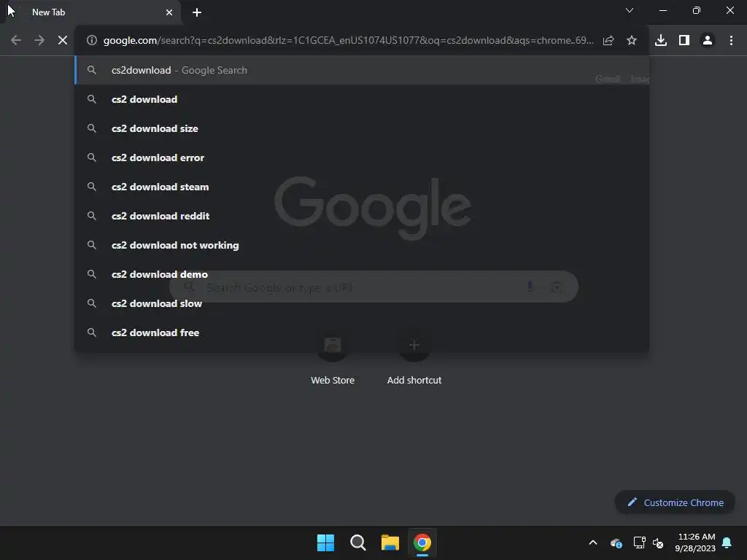View site information icon in address bar

[x=92, y=41]
